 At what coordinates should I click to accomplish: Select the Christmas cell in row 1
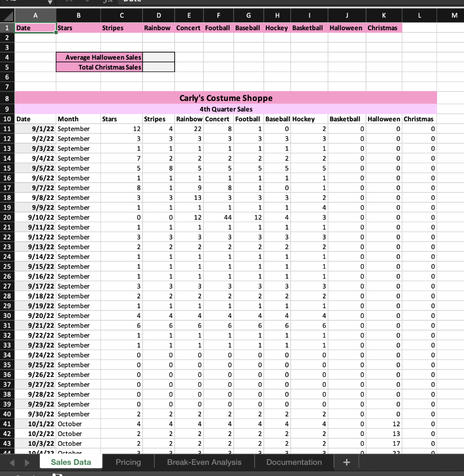[x=384, y=28]
